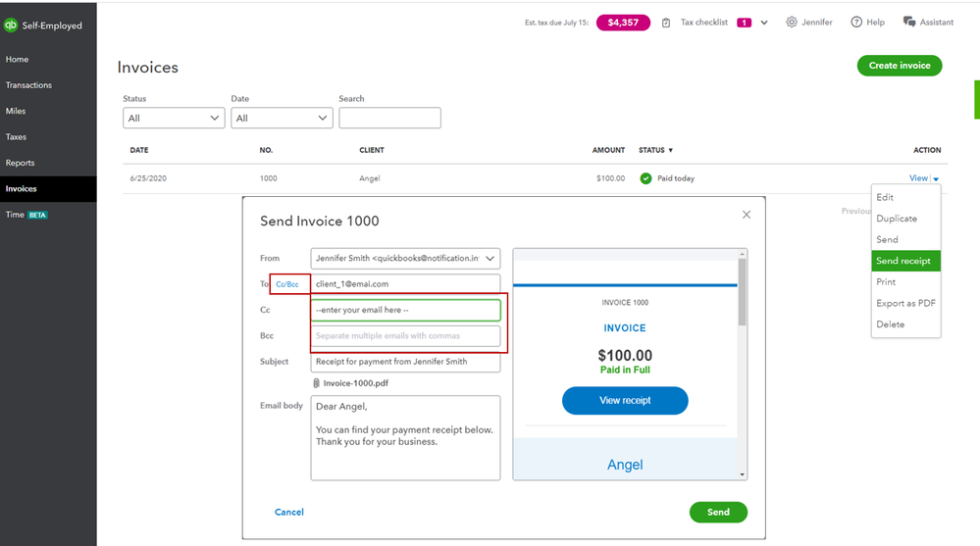Open Transactions in the sidebar

coord(28,85)
